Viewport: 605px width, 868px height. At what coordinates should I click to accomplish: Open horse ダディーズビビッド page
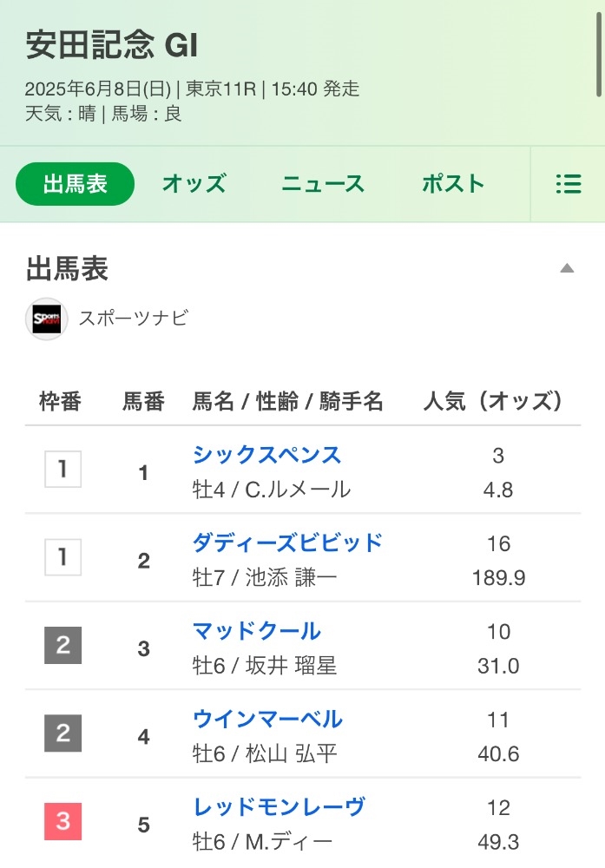(x=287, y=542)
